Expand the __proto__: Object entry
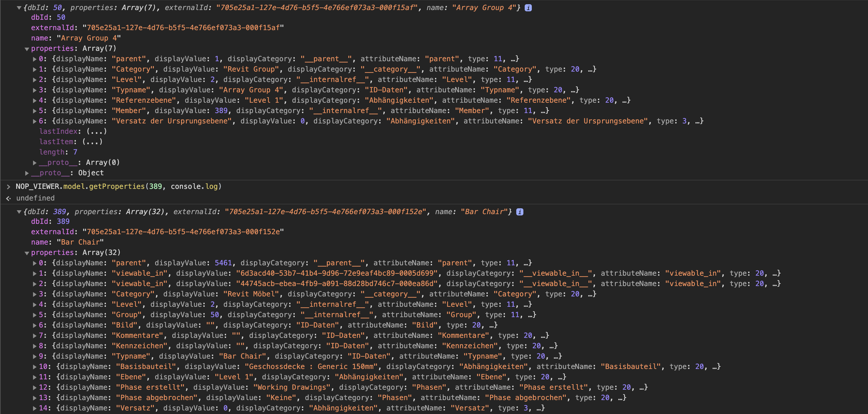 click(27, 173)
